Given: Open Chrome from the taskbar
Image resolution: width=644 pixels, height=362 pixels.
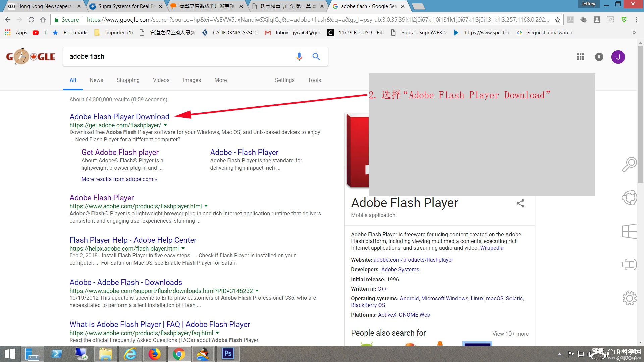Looking at the screenshot, I should 179,354.
